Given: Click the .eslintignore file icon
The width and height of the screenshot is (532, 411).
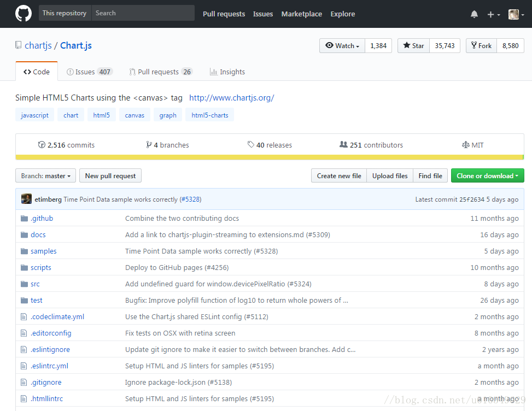Looking at the screenshot, I should pos(24,350).
